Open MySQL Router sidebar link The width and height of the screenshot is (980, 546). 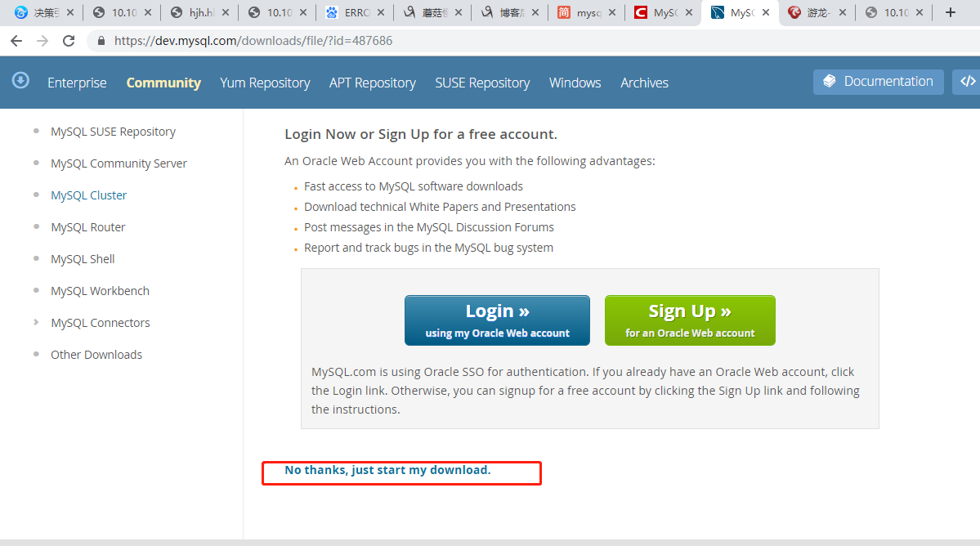point(88,227)
